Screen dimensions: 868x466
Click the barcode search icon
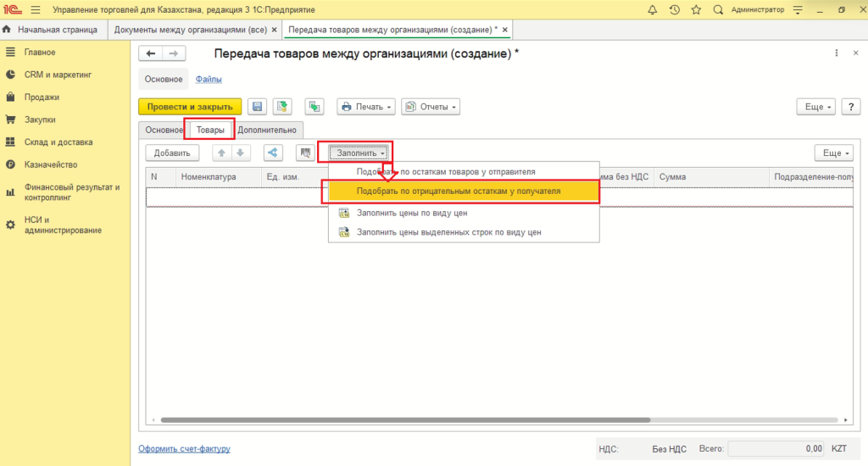[x=305, y=153]
